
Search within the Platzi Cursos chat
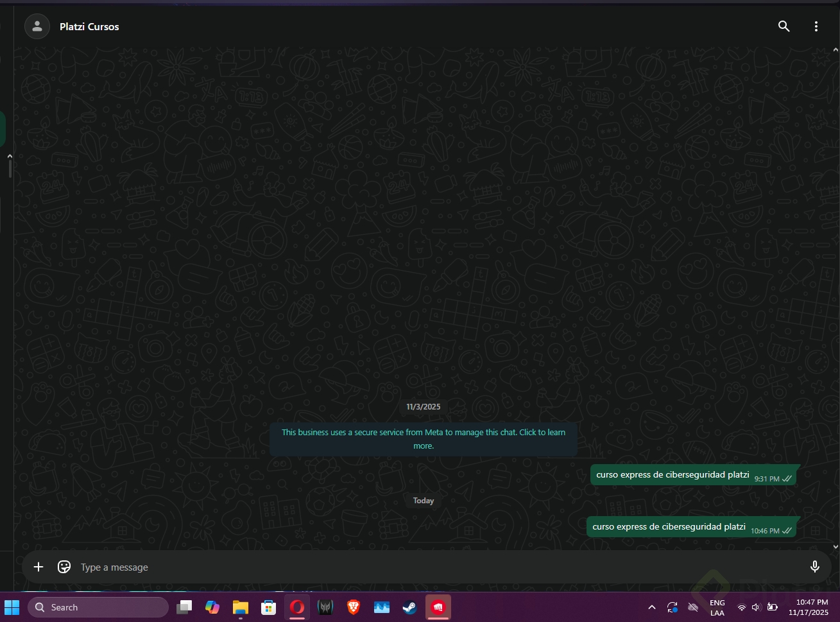(x=784, y=26)
